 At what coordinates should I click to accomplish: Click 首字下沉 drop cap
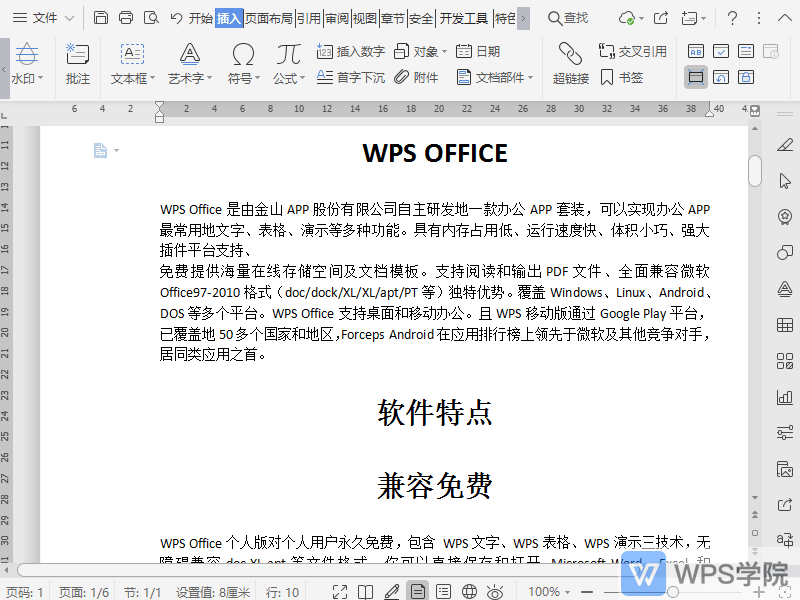pyautogui.click(x=351, y=78)
